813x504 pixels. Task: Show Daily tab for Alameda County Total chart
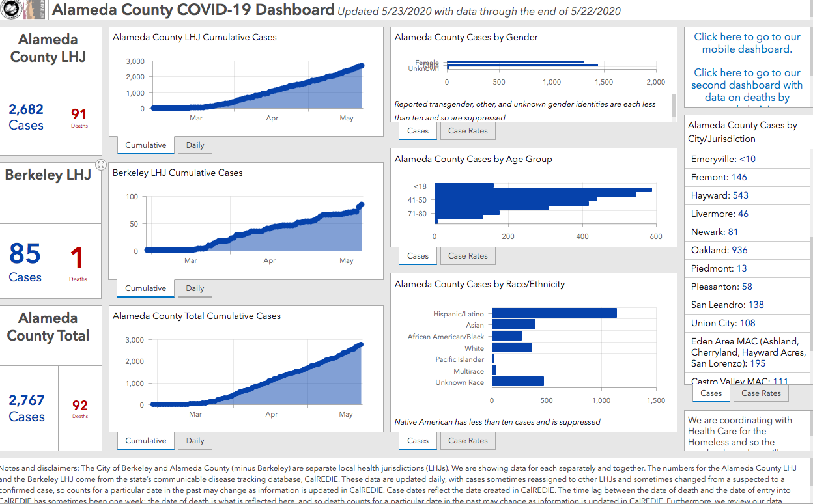pyautogui.click(x=195, y=441)
